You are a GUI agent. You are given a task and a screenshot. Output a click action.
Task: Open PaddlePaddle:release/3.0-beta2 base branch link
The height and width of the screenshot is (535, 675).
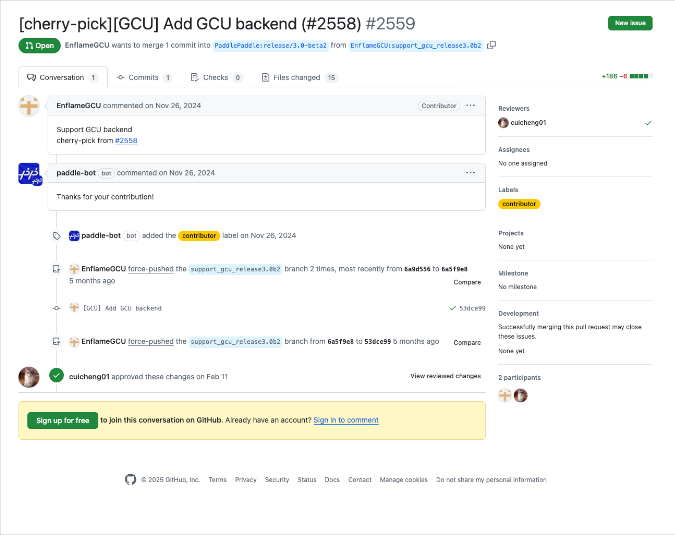(x=270, y=46)
